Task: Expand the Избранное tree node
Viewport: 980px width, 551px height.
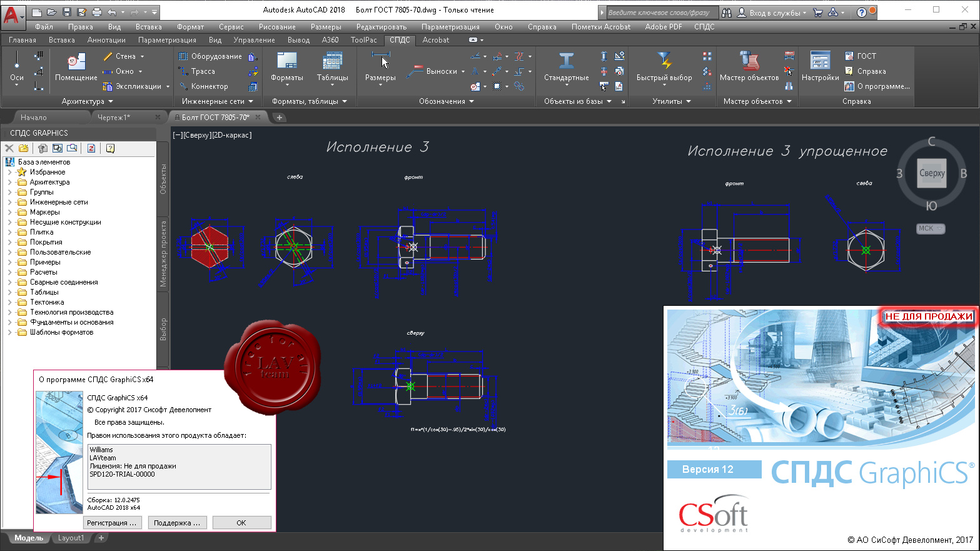Action: tap(9, 172)
